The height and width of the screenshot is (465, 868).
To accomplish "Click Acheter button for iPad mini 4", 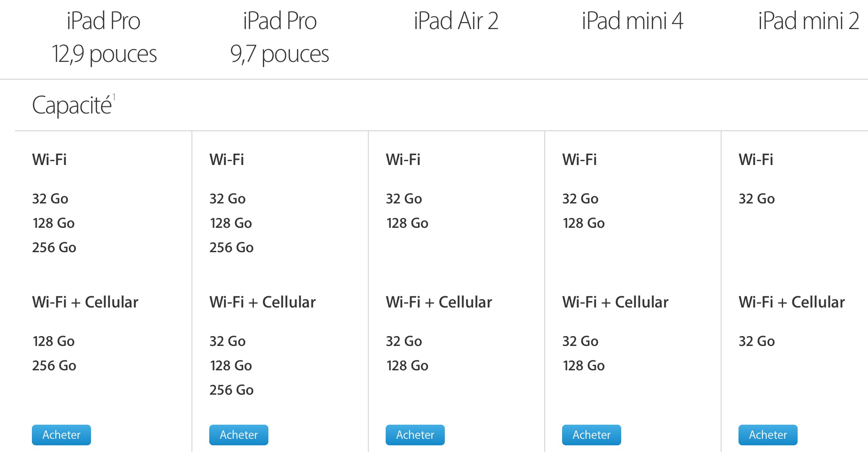I will 592,435.
